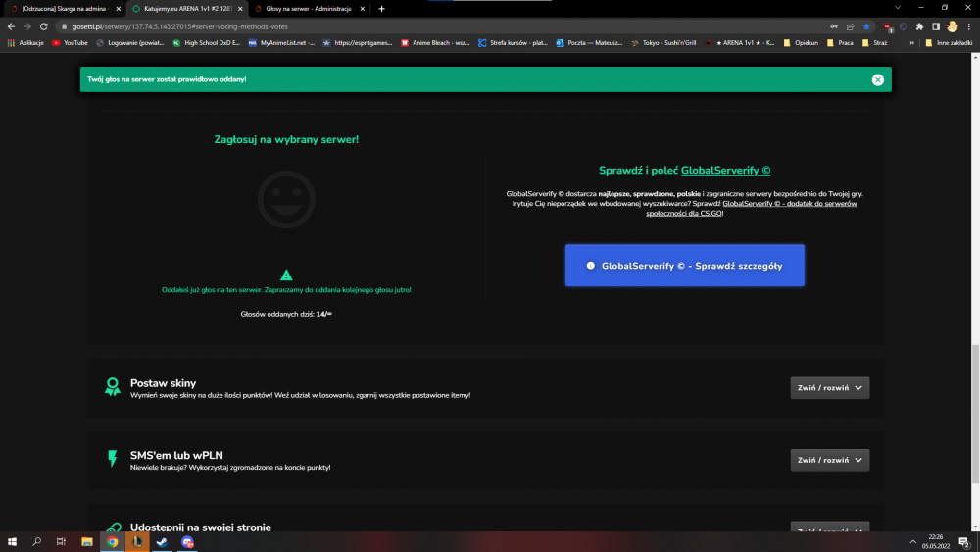This screenshot has width=980, height=552.
Task: Toggle the bookmark star for this page
Action: click(866, 26)
